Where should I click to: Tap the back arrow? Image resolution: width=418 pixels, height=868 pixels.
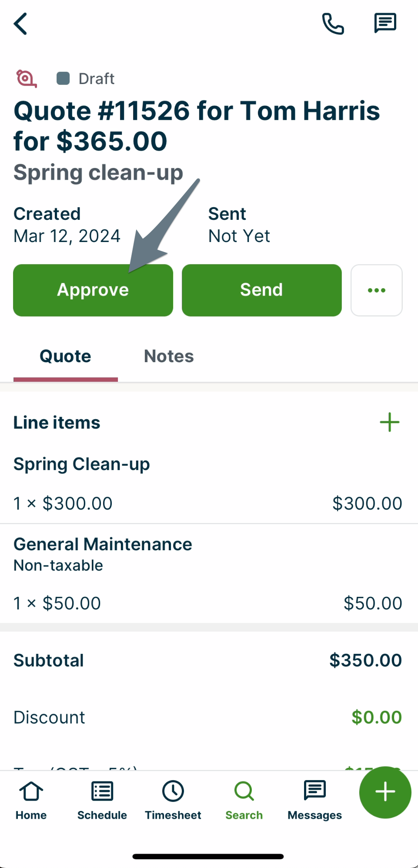tap(20, 24)
